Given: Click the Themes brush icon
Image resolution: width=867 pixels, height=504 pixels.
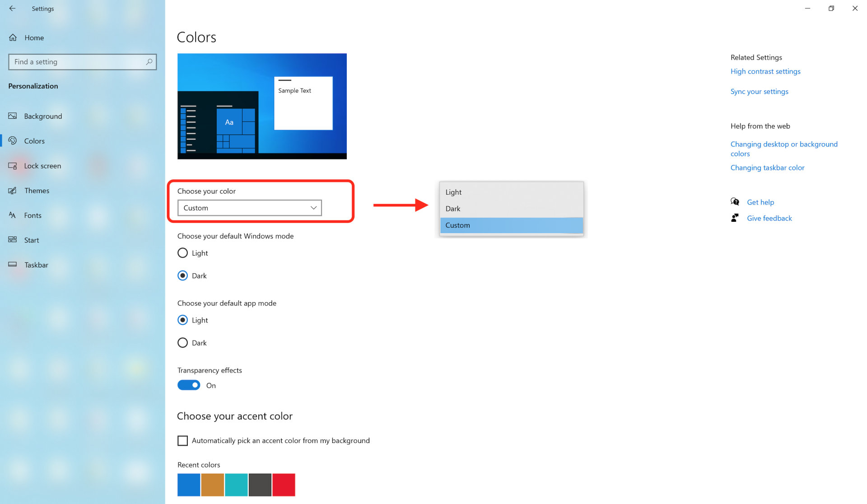Looking at the screenshot, I should coord(13,190).
